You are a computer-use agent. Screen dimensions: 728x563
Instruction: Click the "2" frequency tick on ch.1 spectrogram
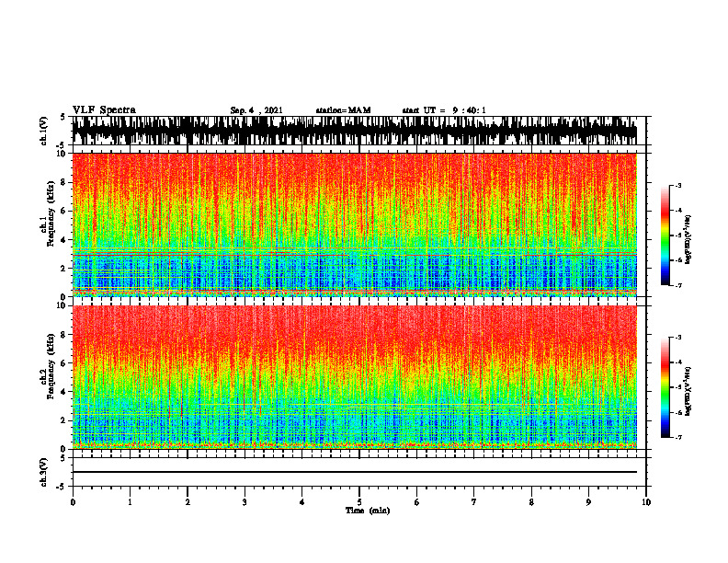[63, 268]
